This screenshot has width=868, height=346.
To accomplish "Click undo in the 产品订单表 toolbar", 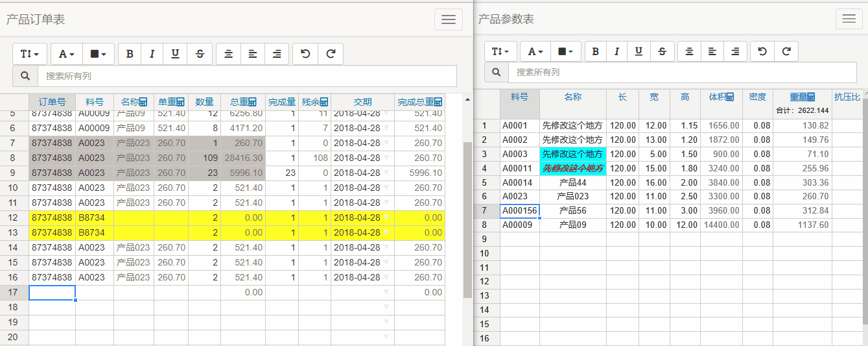I will [305, 54].
